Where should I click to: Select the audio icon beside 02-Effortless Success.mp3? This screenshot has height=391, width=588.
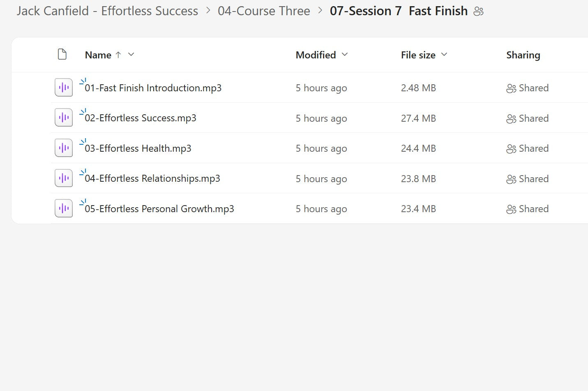coord(63,117)
